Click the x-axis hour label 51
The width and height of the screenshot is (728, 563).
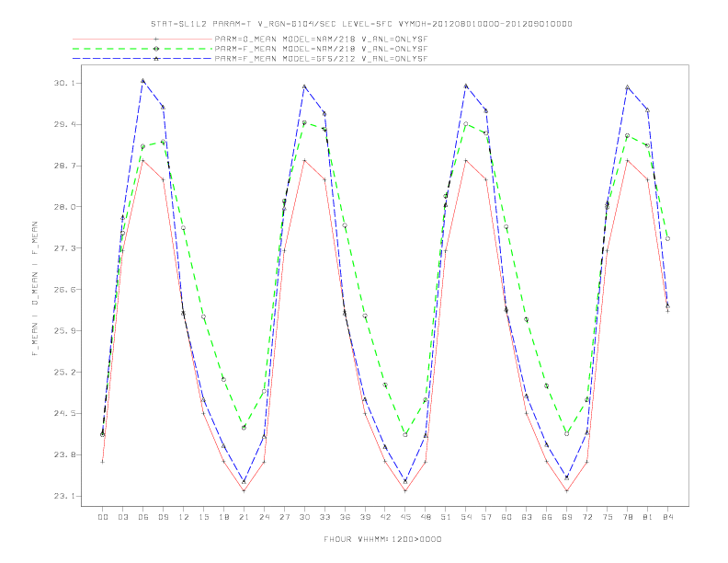(x=446, y=517)
